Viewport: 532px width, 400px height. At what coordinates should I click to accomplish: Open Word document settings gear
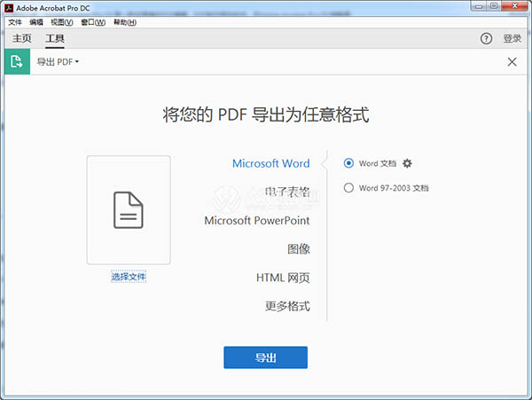tap(407, 163)
